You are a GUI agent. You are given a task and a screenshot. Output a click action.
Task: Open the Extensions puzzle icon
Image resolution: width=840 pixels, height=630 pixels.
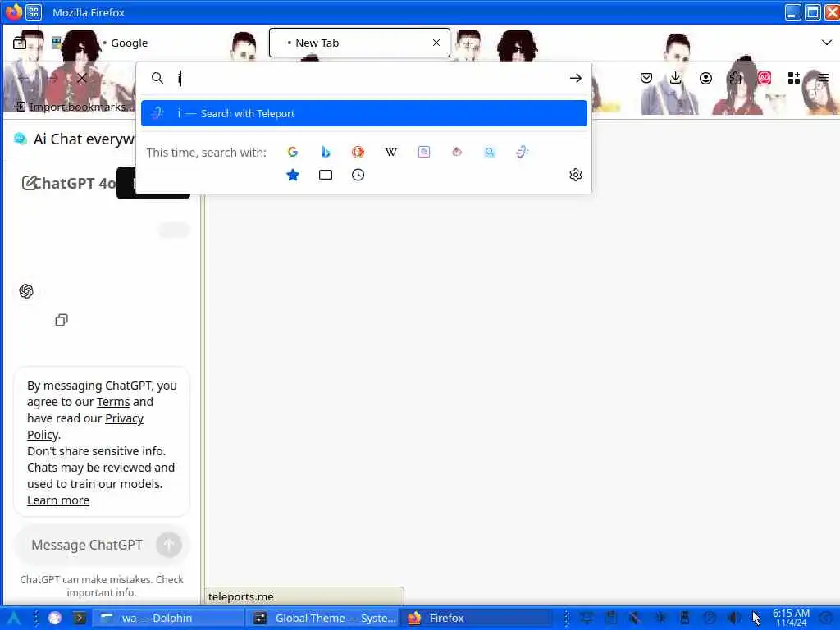[735, 78]
